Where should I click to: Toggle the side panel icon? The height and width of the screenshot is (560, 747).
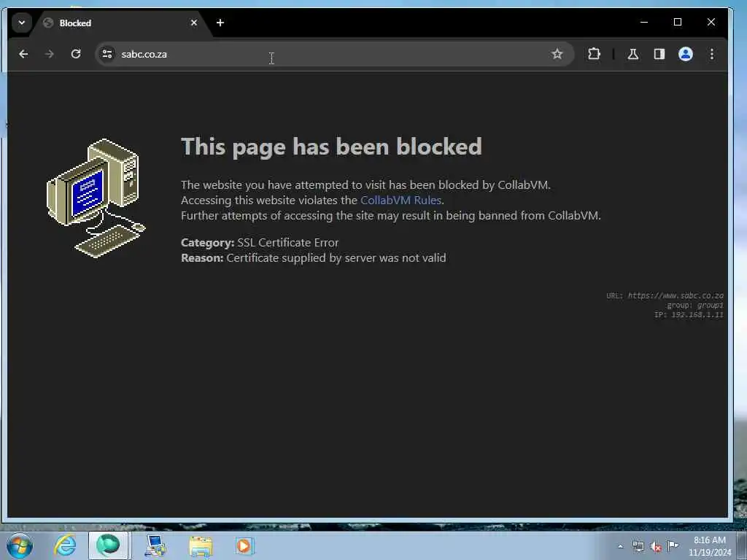[x=659, y=54]
